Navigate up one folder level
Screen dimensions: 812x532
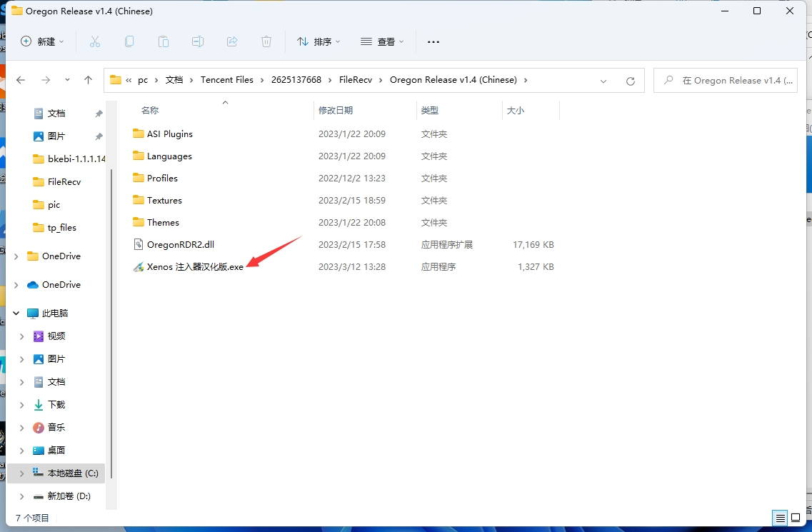coord(88,80)
